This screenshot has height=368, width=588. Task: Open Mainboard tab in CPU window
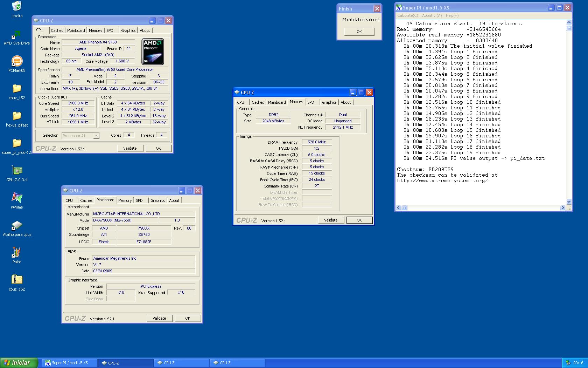tap(76, 30)
